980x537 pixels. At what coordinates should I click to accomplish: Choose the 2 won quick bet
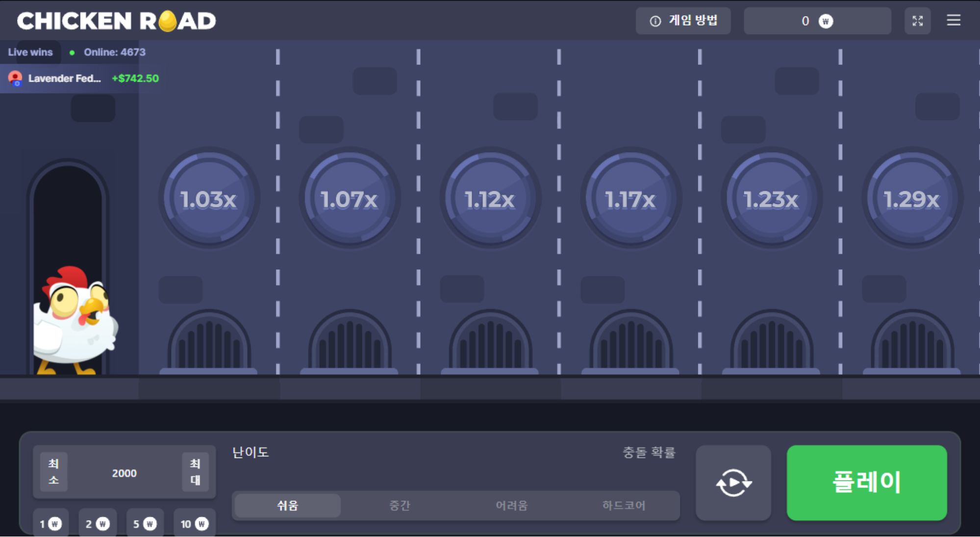98,524
